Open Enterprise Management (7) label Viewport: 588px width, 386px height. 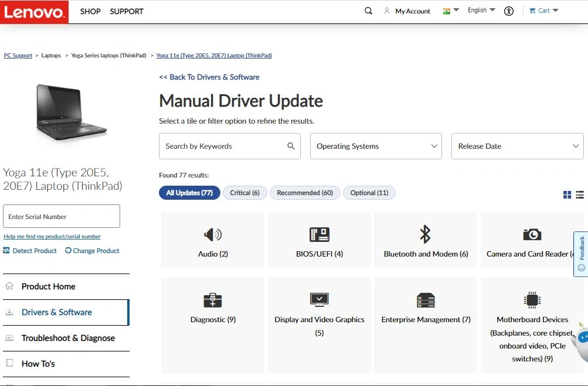pos(426,320)
